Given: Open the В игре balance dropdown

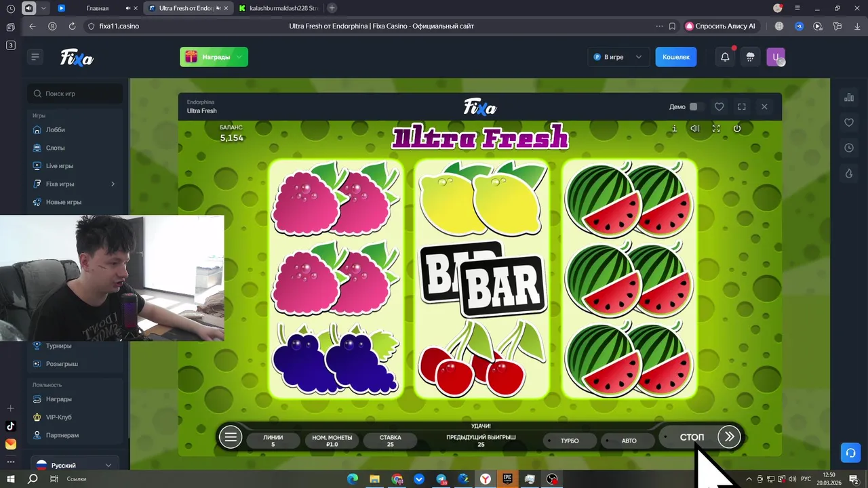Looking at the screenshot, I should tap(617, 57).
